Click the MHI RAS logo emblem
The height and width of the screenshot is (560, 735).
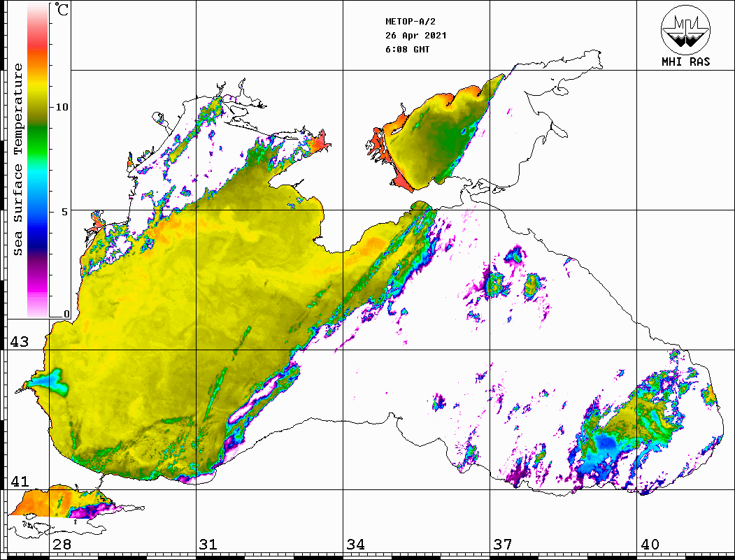point(686,29)
